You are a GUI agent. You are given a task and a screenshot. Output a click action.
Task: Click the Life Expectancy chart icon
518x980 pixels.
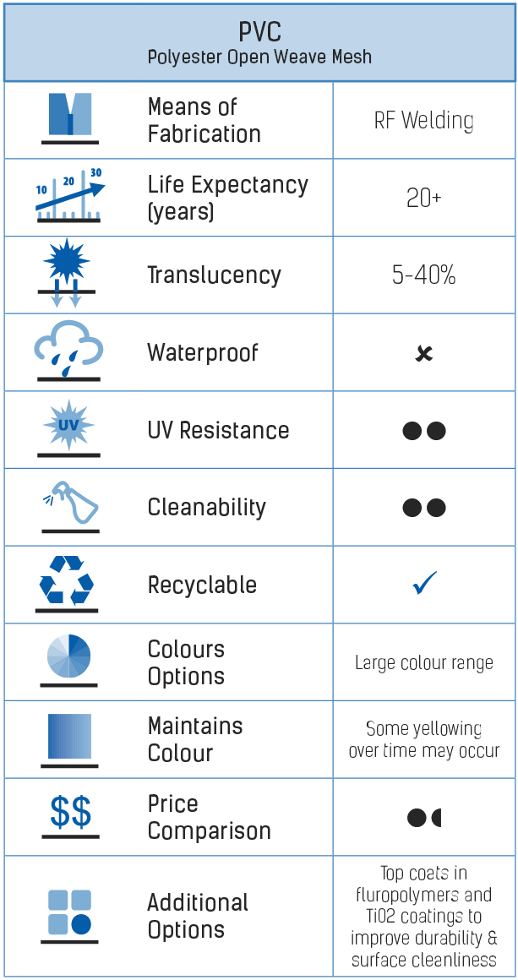point(70,194)
